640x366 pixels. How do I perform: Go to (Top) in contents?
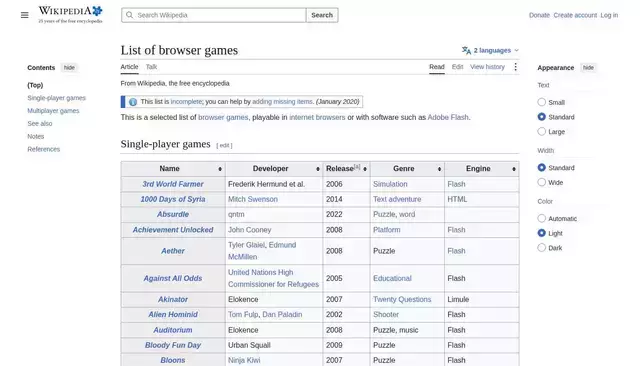(x=35, y=85)
